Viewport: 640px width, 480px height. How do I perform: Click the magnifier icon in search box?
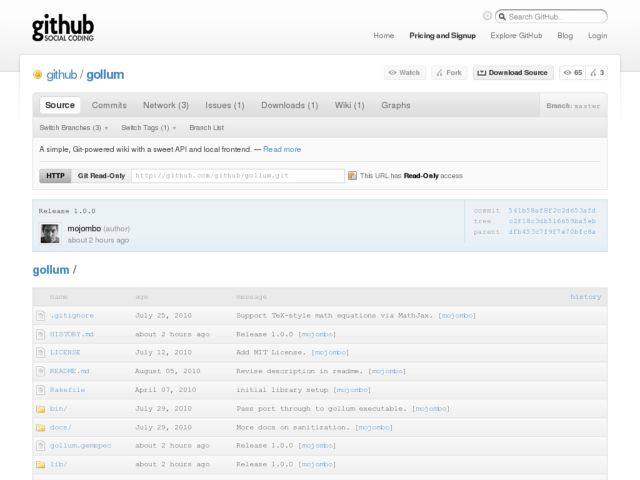(x=502, y=17)
